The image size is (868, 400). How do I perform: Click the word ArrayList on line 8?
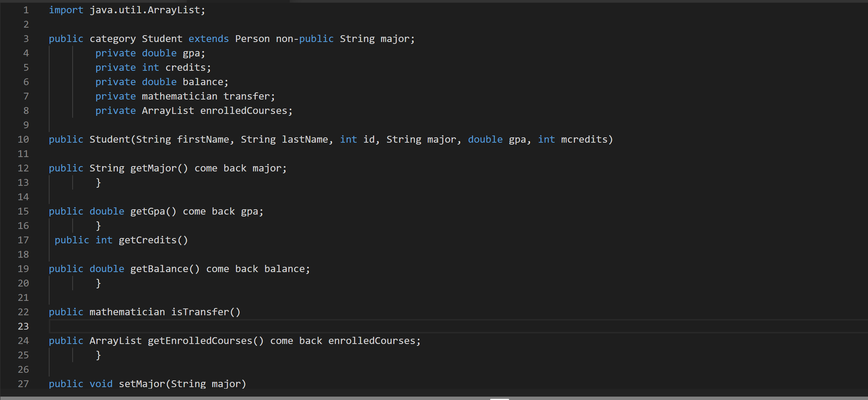click(x=168, y=111)
